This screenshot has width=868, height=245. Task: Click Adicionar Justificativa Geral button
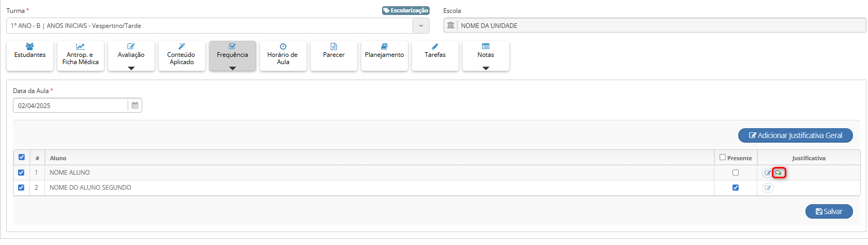(795, 135)
